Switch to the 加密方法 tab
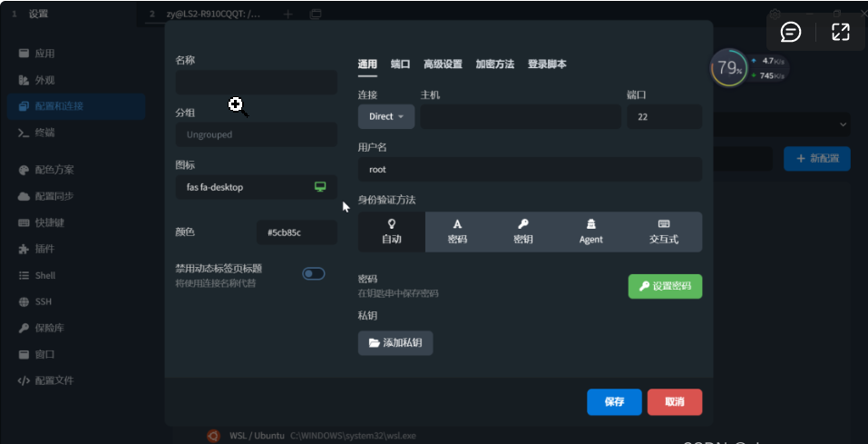This screenshot has width=868, height=444. pos(495,64)
